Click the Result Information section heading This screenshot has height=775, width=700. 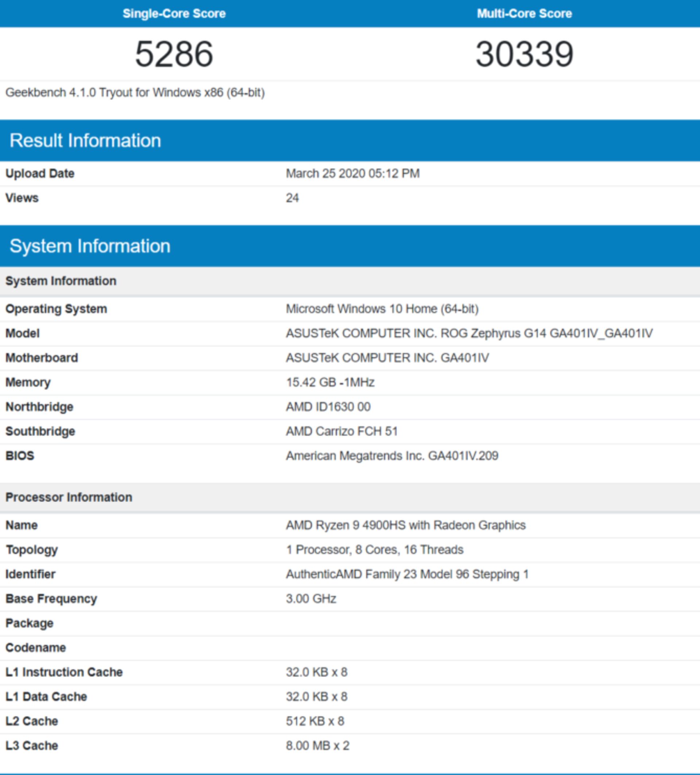[85, 140]
